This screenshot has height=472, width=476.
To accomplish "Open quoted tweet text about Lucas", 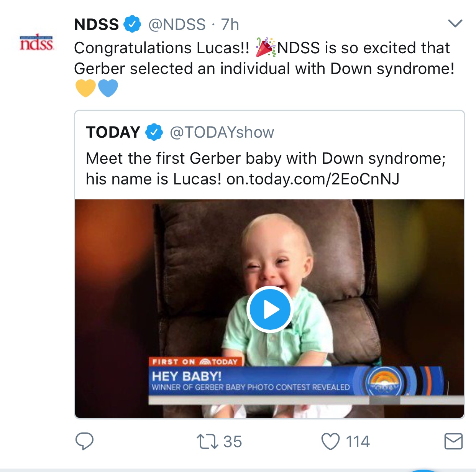I will [265, 158].
